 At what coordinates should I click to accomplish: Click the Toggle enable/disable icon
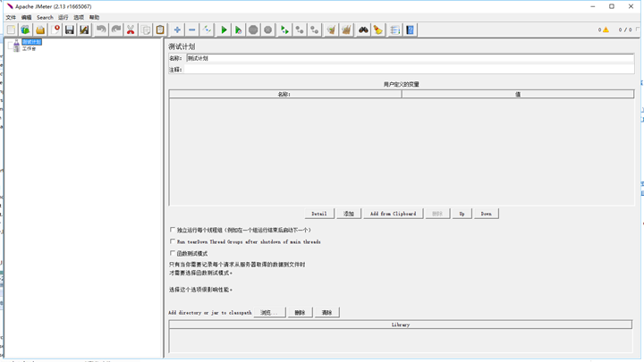coord(207,30)
